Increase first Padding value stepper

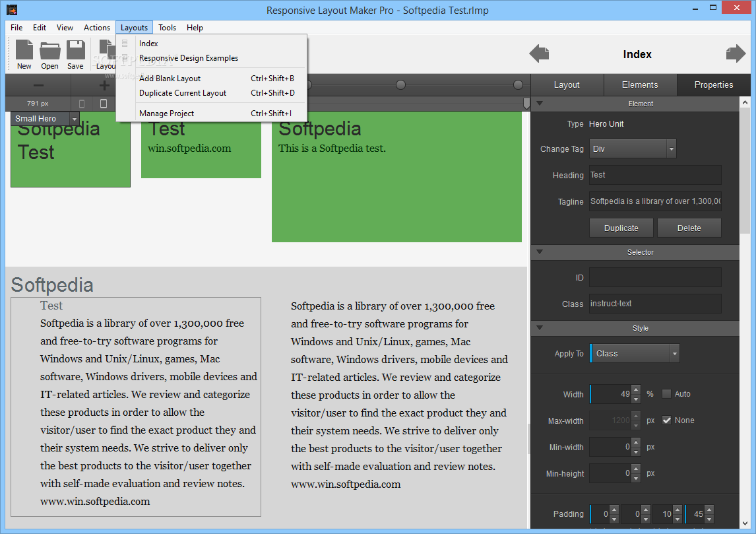pos(614,510)
